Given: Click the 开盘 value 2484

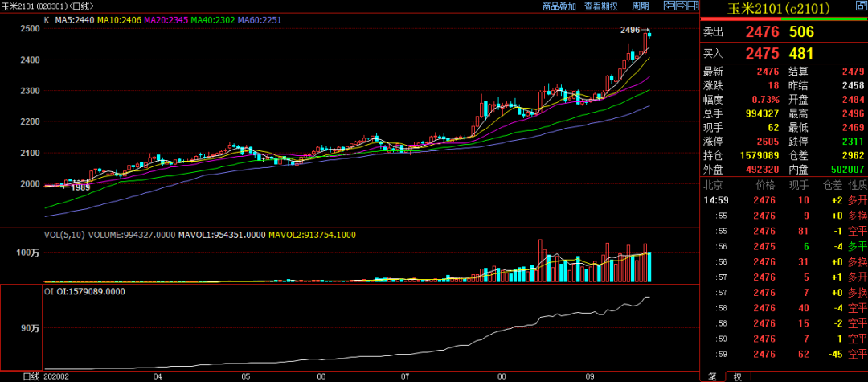Looking at the screenshot, I should coord(853,99).
